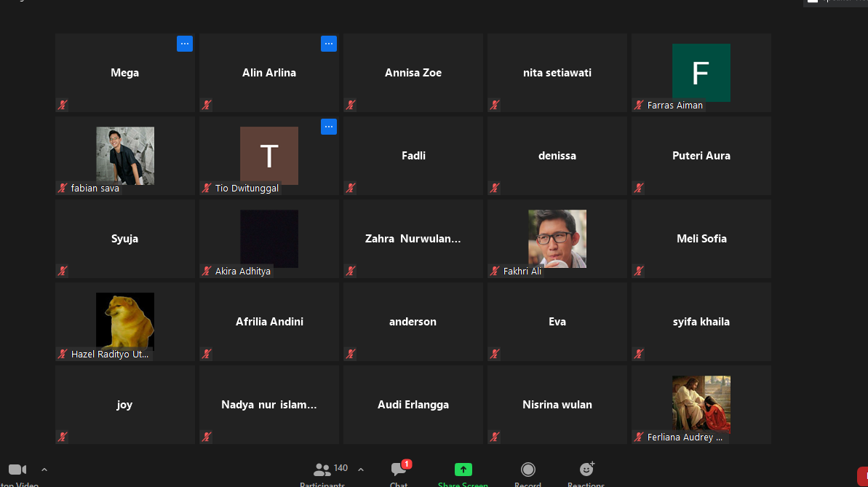Click the Annisa Zoe name

coord(413,73)
